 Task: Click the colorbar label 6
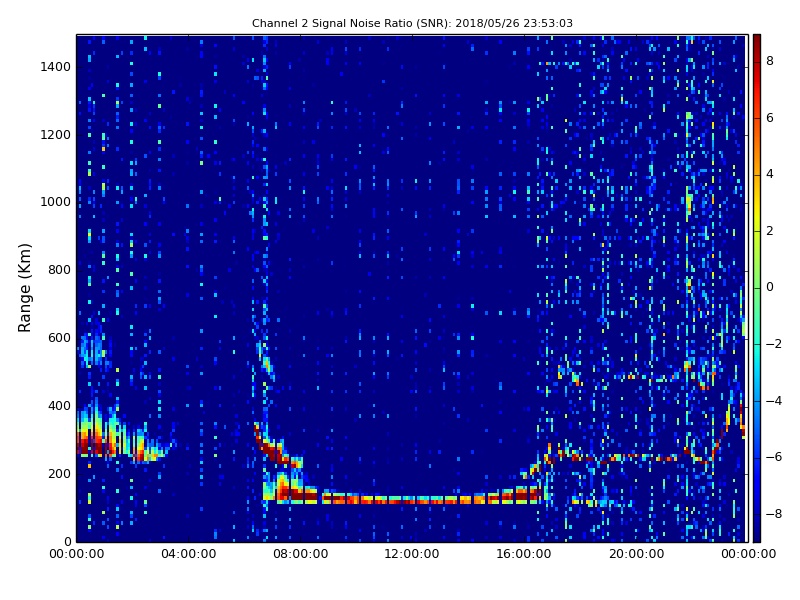770,118
